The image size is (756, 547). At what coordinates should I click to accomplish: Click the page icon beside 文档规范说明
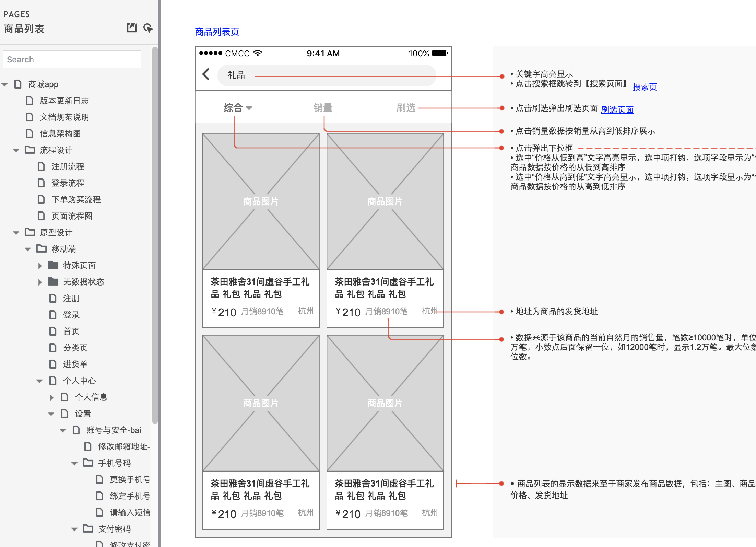pyautogui.click(x=30, y=117)
